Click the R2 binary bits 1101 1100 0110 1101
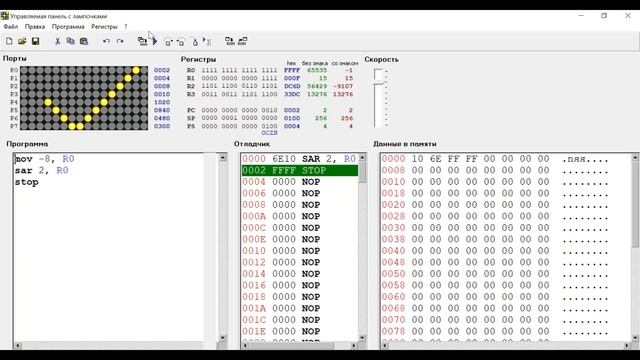640x360 pixels. click(x=239, y=86)
